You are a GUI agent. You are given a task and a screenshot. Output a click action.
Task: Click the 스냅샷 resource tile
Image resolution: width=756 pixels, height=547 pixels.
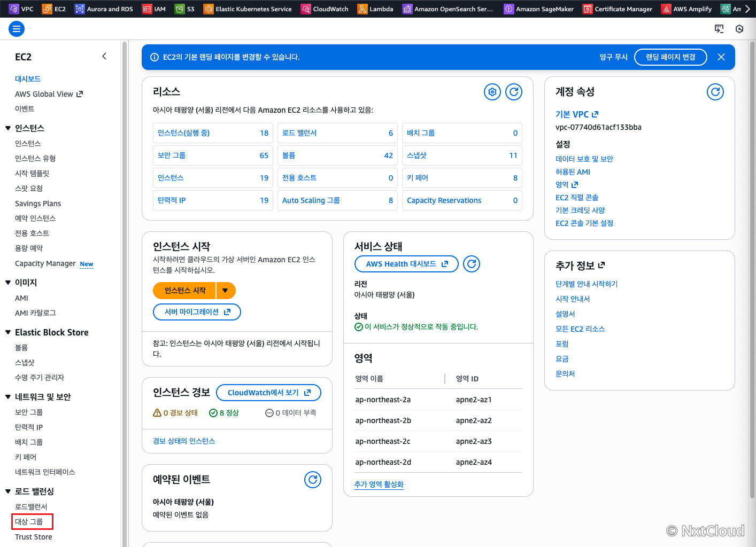(462, 155)
